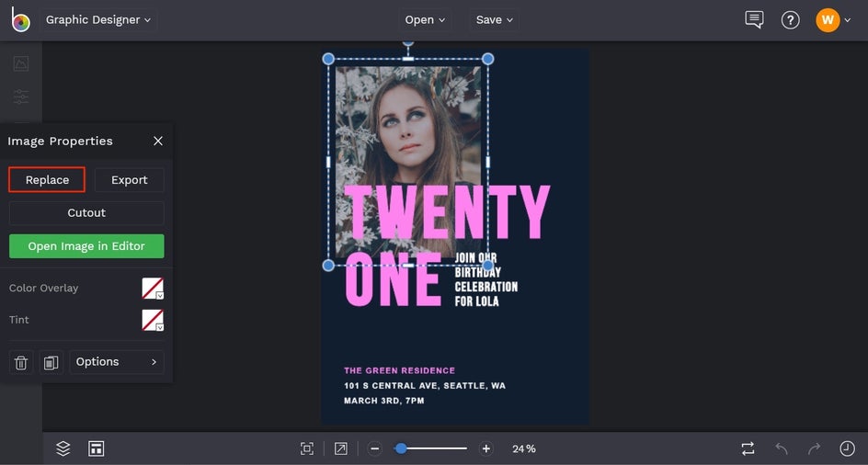This screenshot has width=868, height=465.
Task: Click the top-left selection handle
Action: [x=328, y=59]
